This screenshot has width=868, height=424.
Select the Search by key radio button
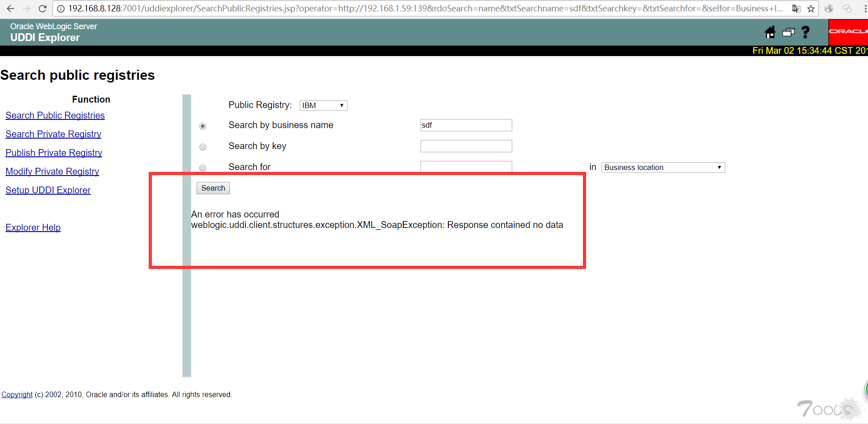point(203,147)
